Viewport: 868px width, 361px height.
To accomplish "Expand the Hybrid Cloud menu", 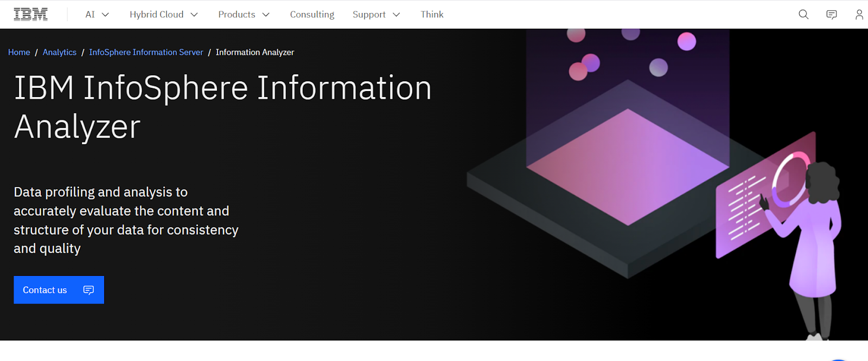I will [163, 15].
